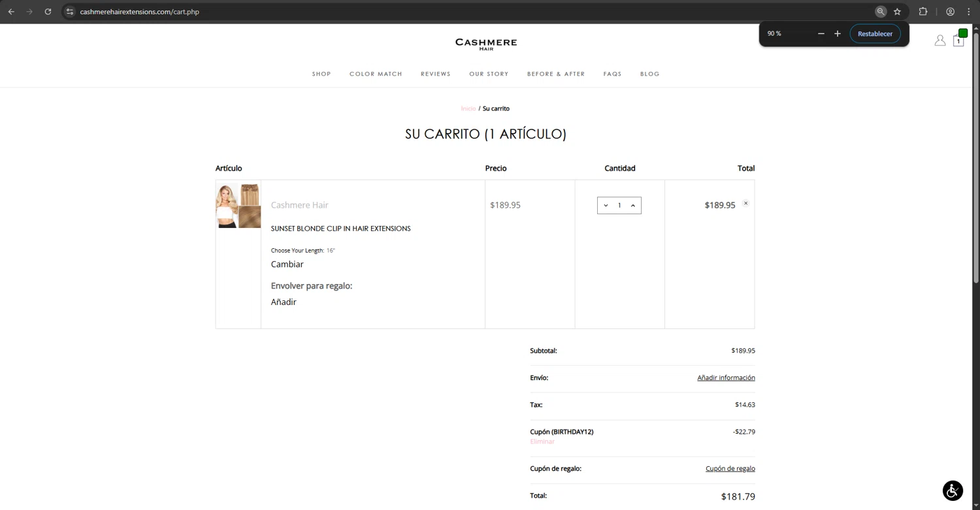Image resolution: width=980 pixels, height=510 pixels.
Task: Click the coupon discount -$22.79
Action: (744, 432)
